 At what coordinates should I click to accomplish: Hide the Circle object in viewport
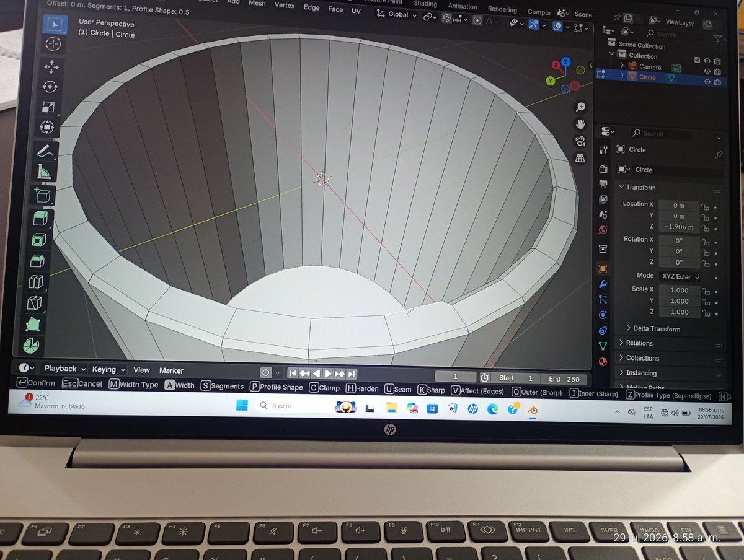(707, 82)
